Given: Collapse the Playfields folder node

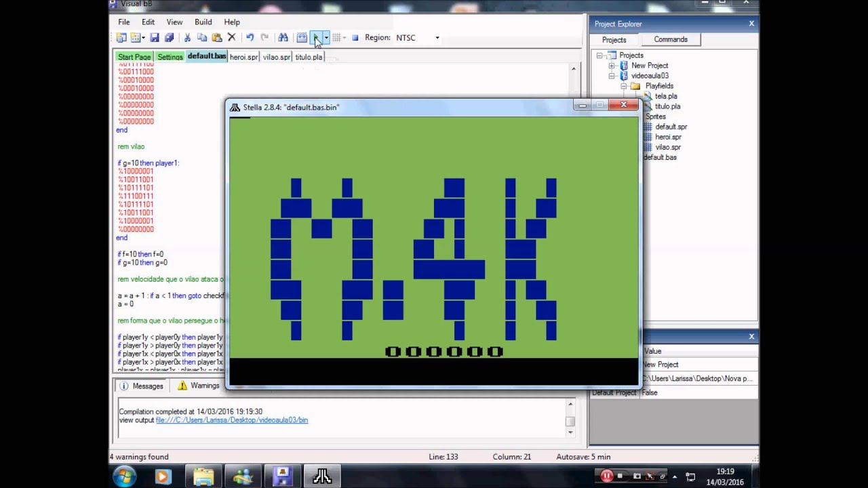Looking at the screenshot, I should click(x=623, y=86).
